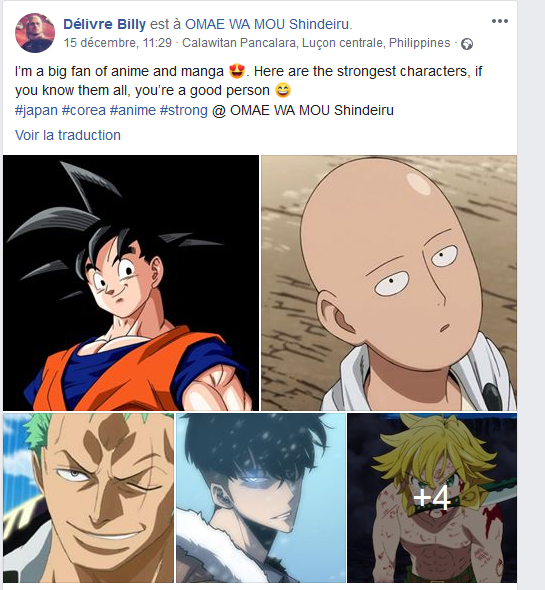Screen dimensions: 545x590
Task: Click the public globe privacy icon
Action: pyautogui.click(x=467, y=44)
